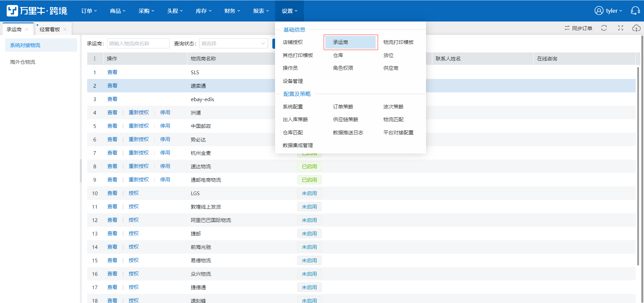Close the 经营看板 tab
The width and height of the screenshot is (644, 303).
tap(65, 29)
